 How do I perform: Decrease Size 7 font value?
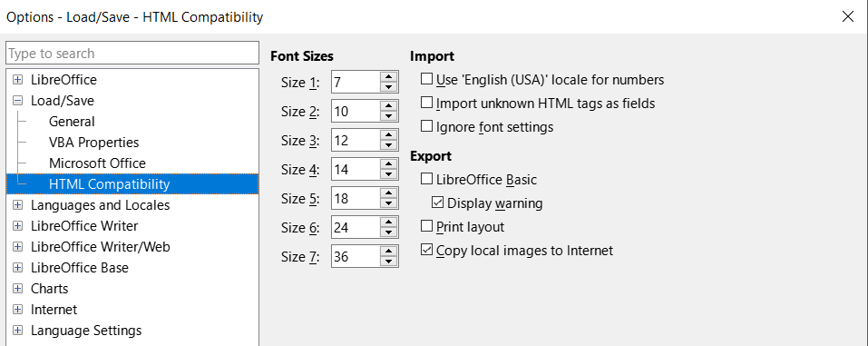(389, 262)
